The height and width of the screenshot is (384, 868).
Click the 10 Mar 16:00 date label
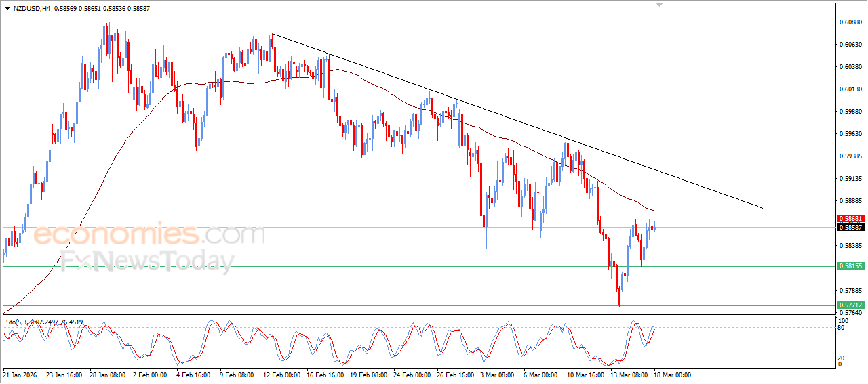(x=585, y=375)
